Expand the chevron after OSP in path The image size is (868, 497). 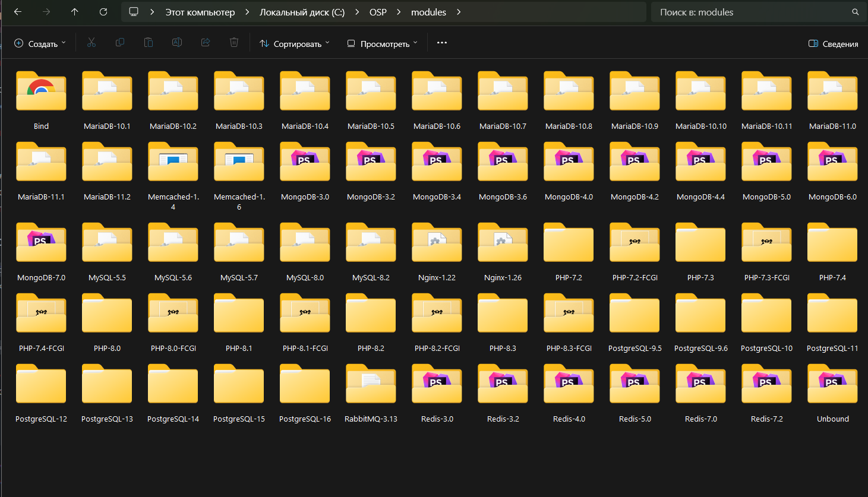pyautogui.click(x=398, y=12)
